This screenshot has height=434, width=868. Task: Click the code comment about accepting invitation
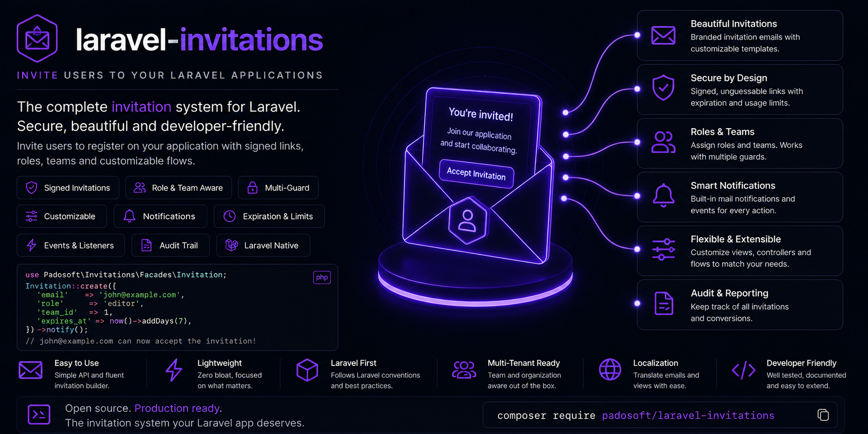pos(140,341)
